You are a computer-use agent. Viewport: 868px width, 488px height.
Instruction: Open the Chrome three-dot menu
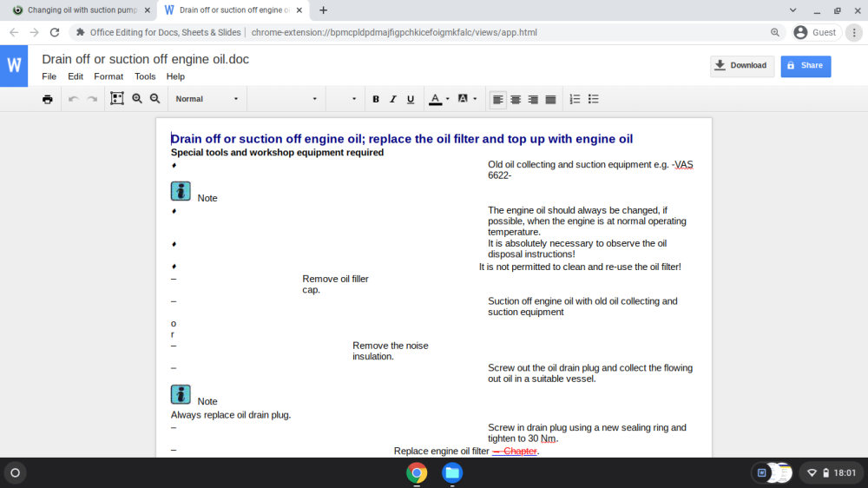854,32
